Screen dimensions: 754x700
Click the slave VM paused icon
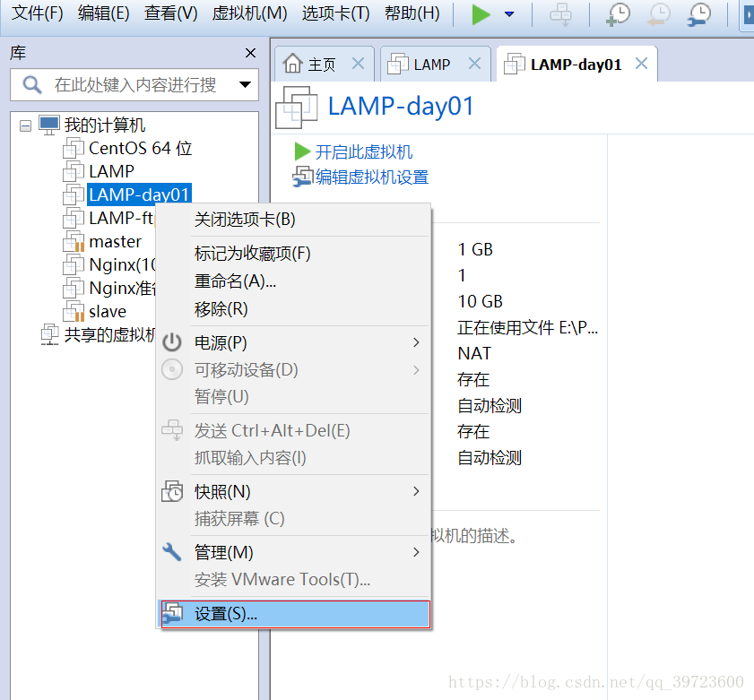tap(74, 312)
